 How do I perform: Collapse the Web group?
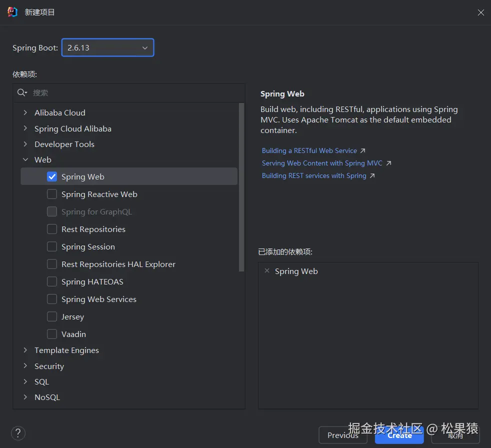[x=25, y=159]
